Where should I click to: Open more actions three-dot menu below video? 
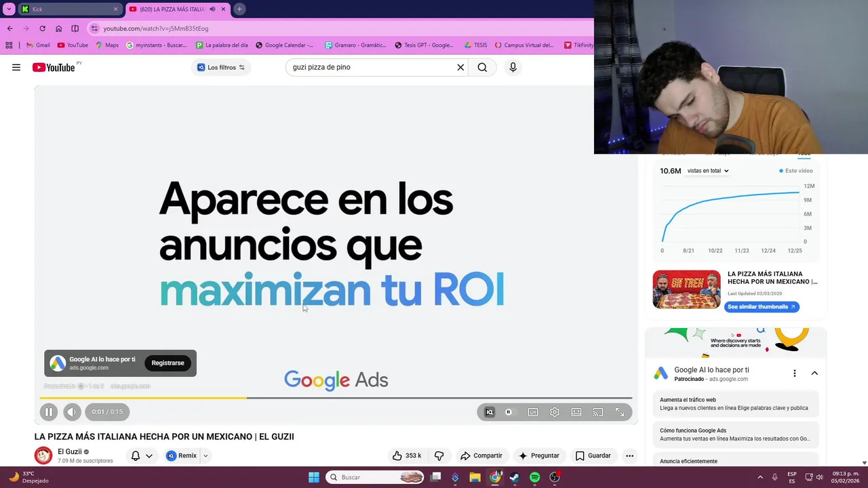click(x=629, y=455)
